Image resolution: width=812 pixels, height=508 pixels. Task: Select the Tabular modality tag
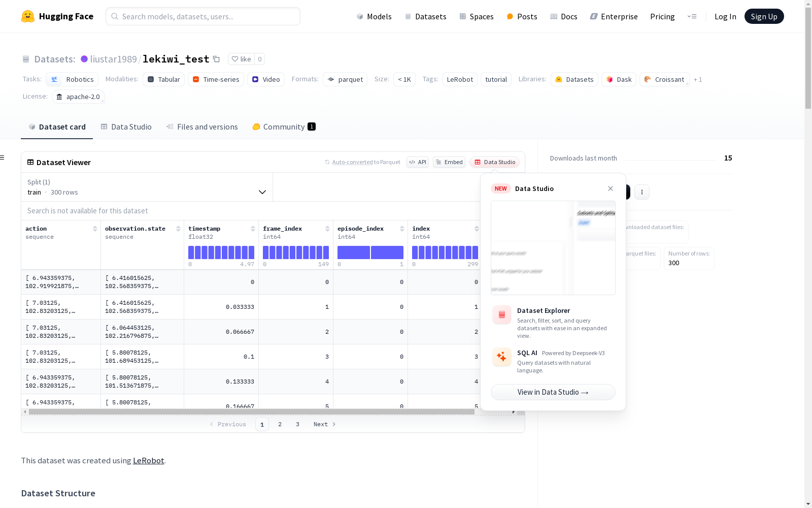tap(164, 79)
